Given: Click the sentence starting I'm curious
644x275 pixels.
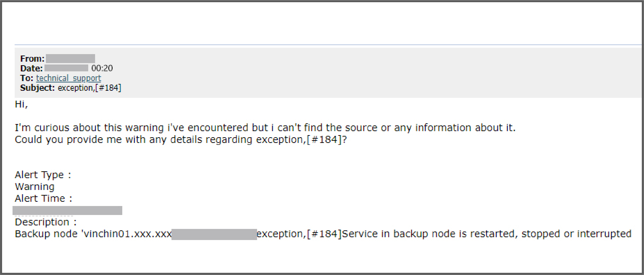Looking at the screenshot, I should (x=265, y=128).
